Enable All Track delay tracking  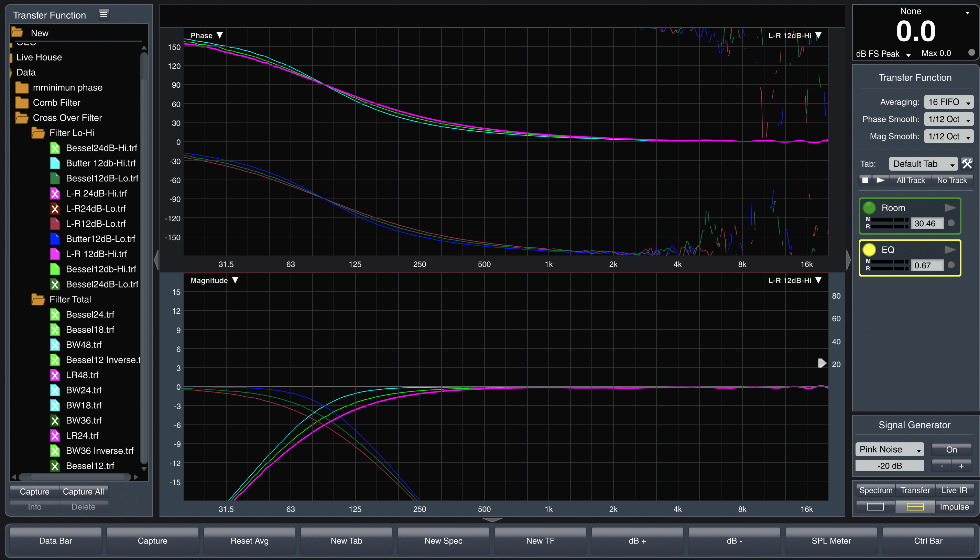[911, 180]
